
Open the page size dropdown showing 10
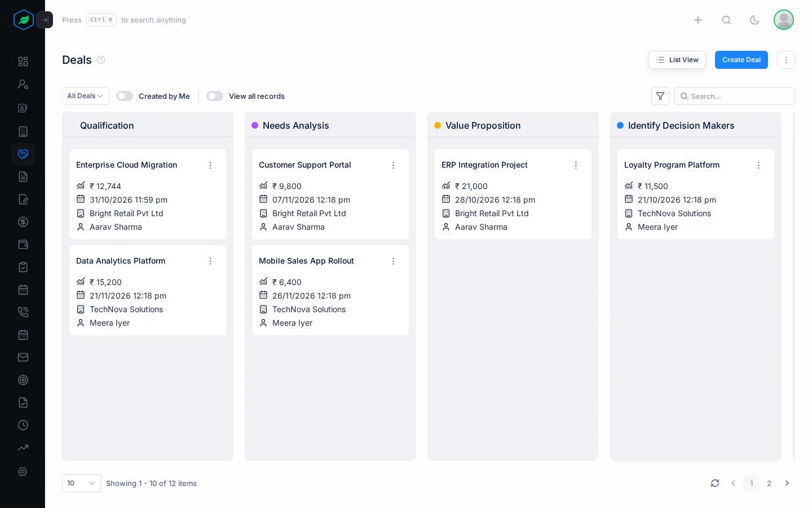[x=82, y=483]
